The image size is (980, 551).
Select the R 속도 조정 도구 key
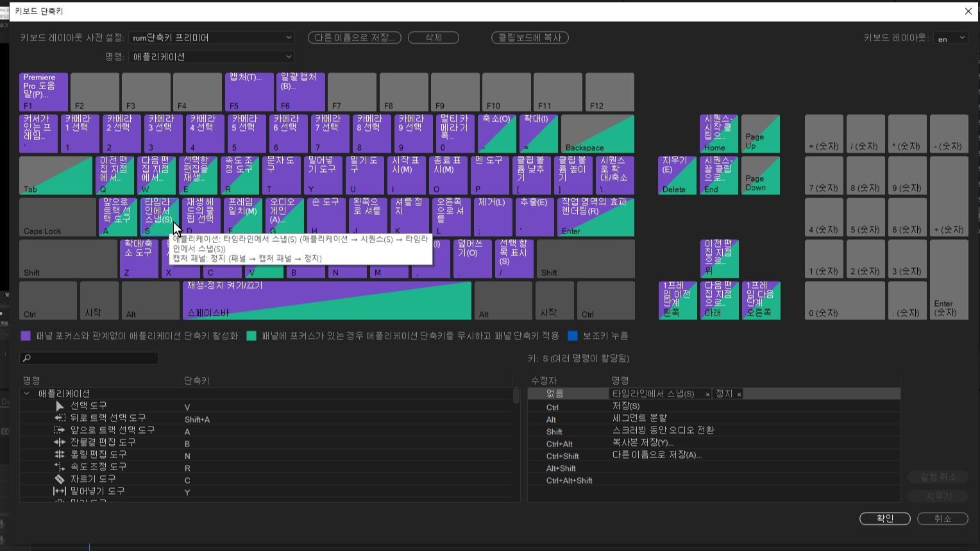pyautogui.click(x=240, y=175)
